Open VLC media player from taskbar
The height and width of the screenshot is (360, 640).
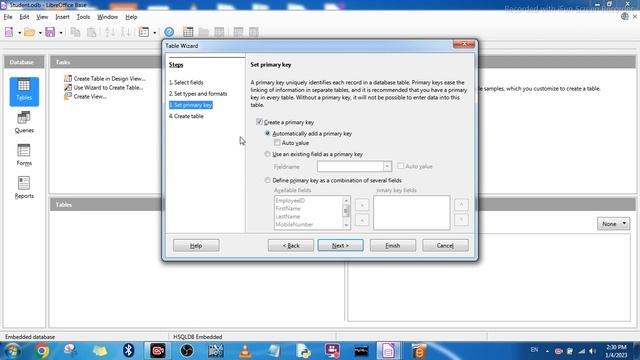coord(245,351)
